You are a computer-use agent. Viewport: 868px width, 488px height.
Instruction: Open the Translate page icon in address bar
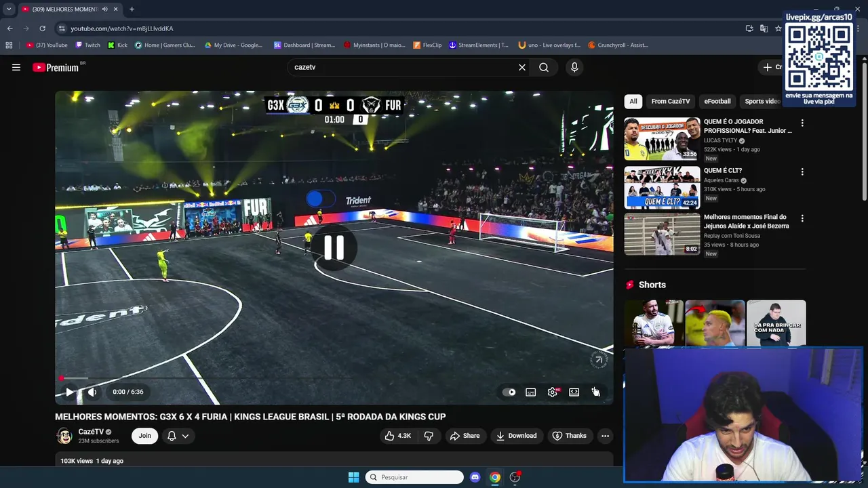point(764,28)
